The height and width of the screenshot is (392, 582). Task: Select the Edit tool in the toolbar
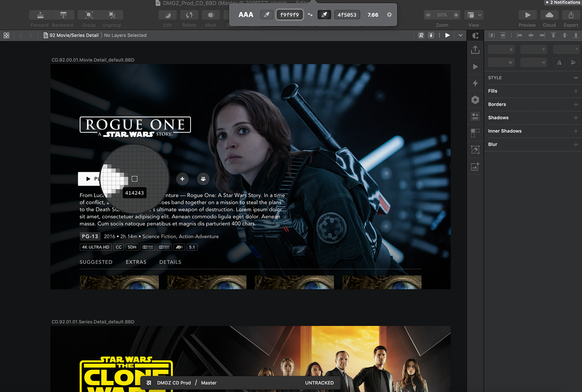pyautogui.click(x=168, y=15)
